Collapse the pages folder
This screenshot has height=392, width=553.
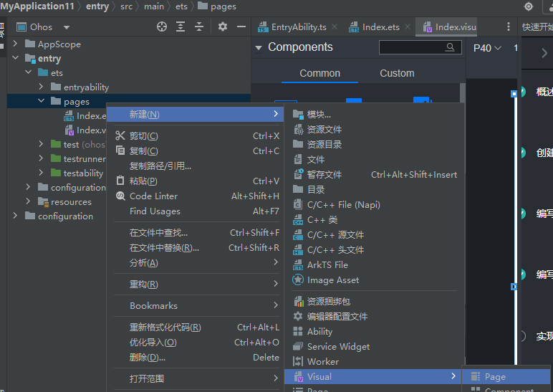[x=41, y=101]
